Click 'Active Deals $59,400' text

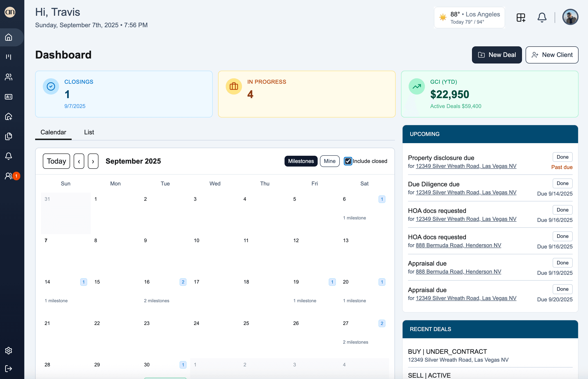456,106
